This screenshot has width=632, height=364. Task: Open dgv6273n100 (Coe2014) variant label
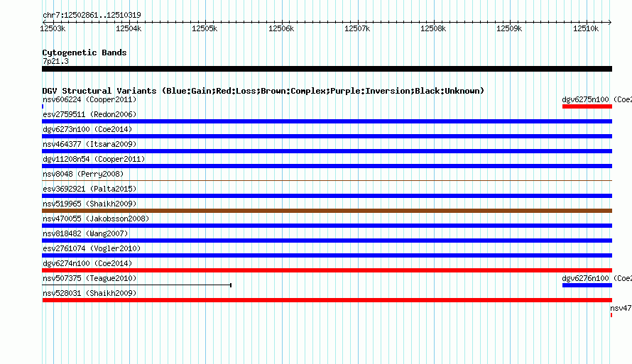click(87, 129)
